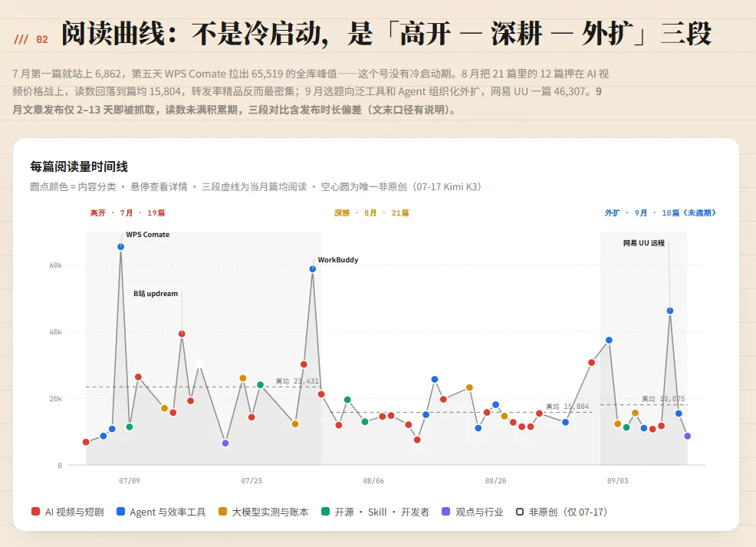Click the blue Agent 与效率工具 legend swatch
This screenshot has height=547, width=756.
click(120, 511)
